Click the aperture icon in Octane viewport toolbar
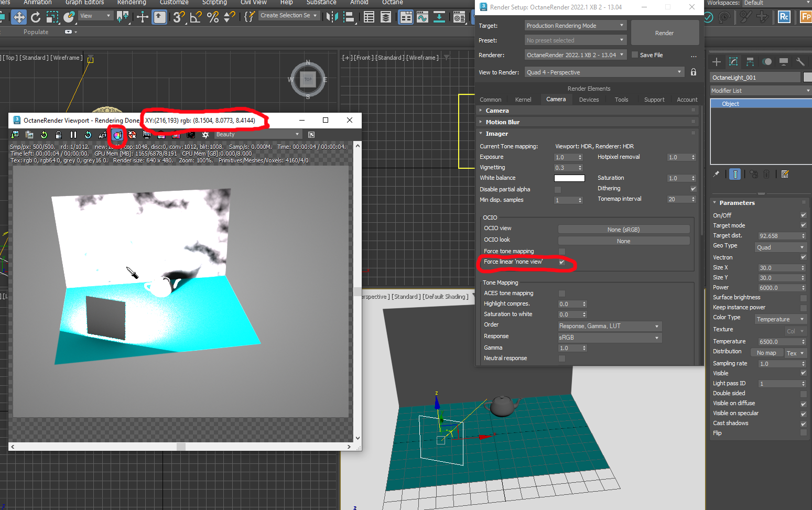812x510 pixels. [205, 135]
